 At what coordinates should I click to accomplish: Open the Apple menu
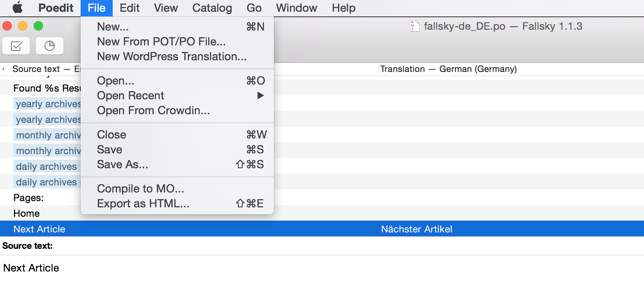click(18, 8)
